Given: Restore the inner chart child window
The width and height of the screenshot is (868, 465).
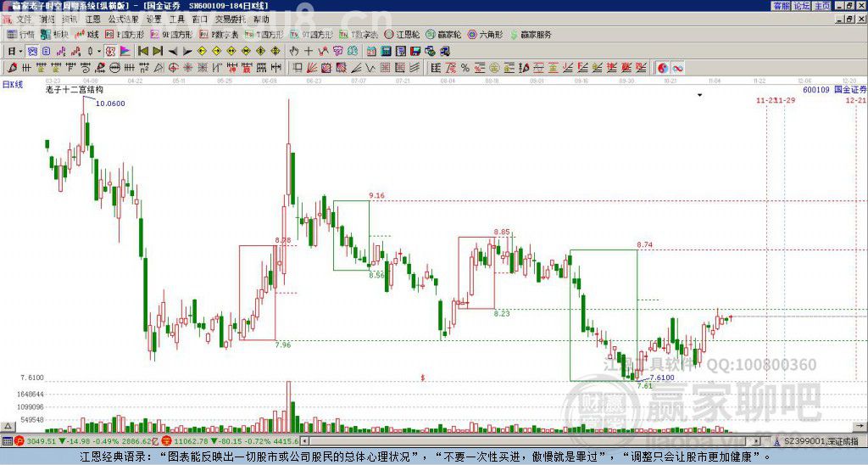Looking at the screenshot, I should click(x=850, y=20).
